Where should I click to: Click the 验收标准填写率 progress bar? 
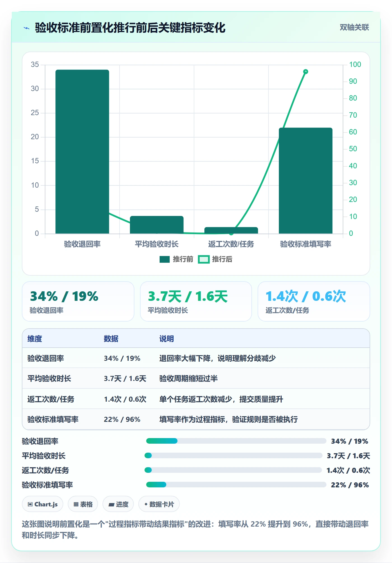(236, 485)
